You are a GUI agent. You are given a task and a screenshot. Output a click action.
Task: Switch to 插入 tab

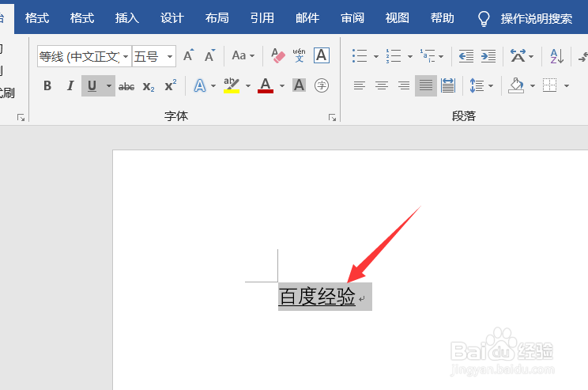127,18
